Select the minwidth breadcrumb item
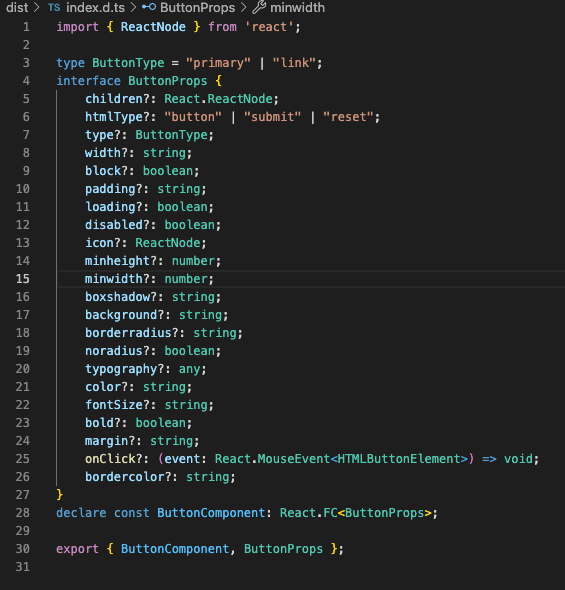This screenshot has height=590, width=565. 297,8
